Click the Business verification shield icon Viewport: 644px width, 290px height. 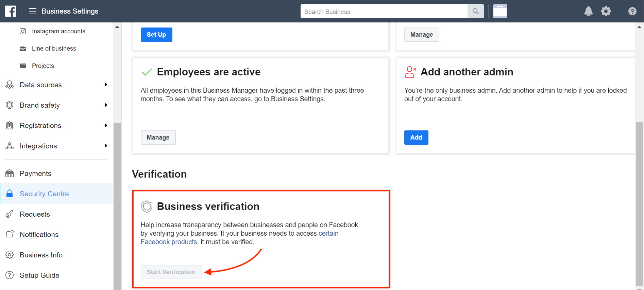(147, 206)
